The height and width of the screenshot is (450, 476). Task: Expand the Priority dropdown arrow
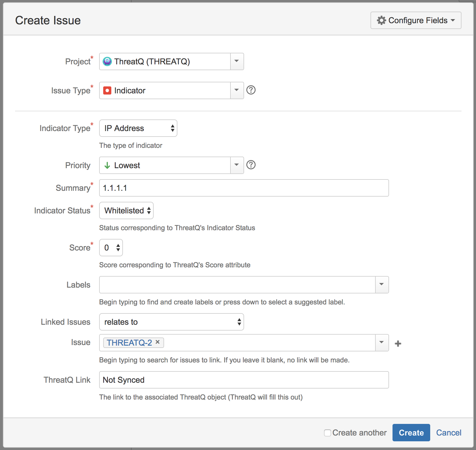tap(237, 165)
